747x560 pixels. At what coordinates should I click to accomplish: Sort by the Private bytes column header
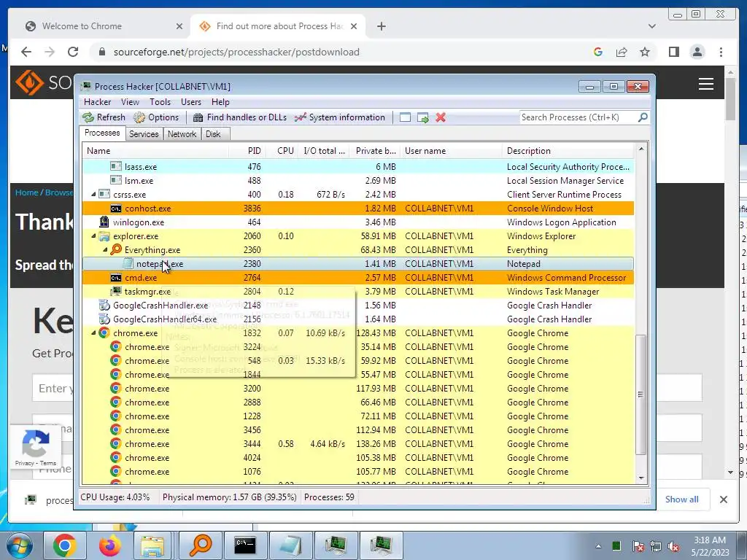point(376,151)
